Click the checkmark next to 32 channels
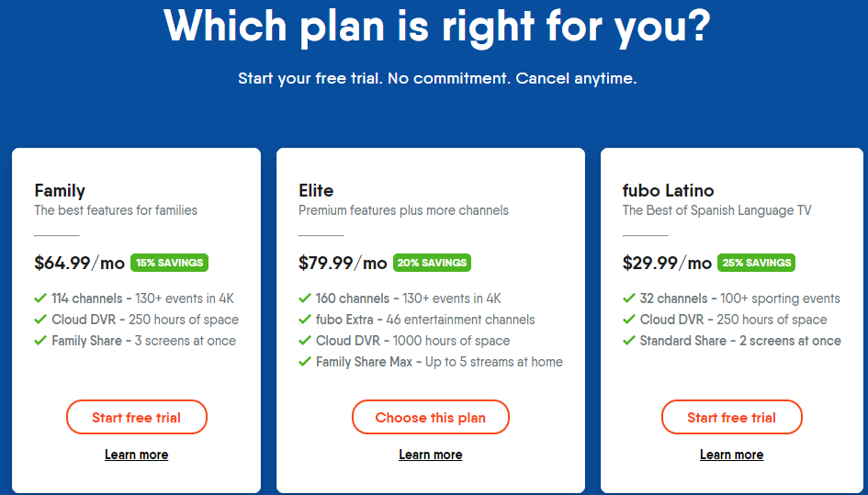The image size is (868, 495). tap(629, 298)
